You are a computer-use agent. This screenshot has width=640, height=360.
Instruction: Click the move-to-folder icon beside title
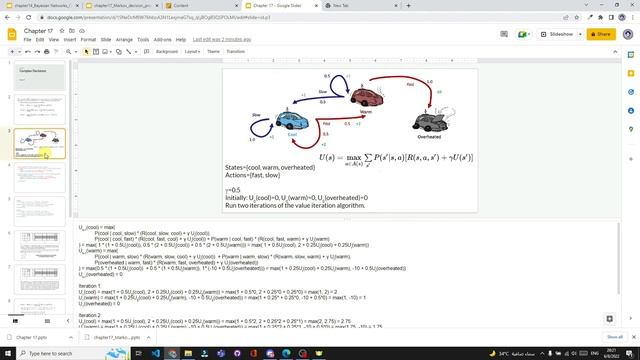pos(72,31)
